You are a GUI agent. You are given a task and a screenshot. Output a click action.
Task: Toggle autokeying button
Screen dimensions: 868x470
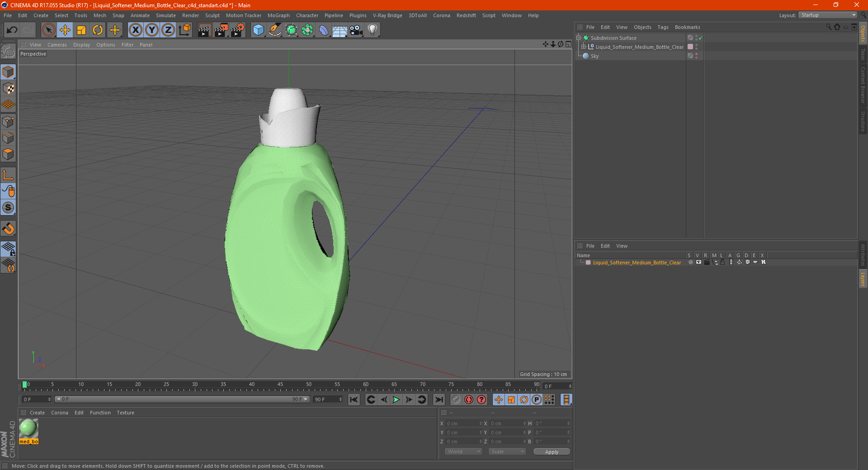click(x=469, y=399)
